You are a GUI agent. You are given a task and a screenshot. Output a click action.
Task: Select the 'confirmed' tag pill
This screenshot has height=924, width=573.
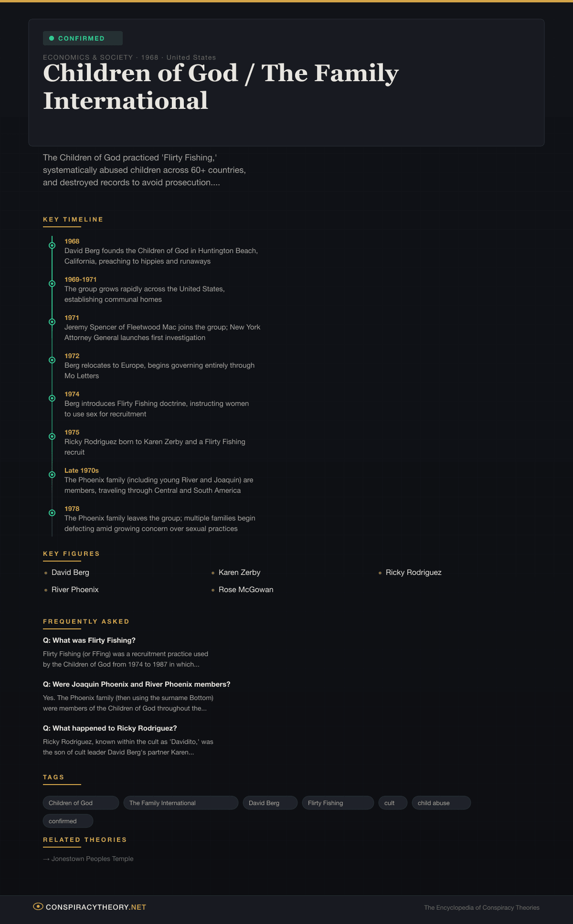pos(68,821)
